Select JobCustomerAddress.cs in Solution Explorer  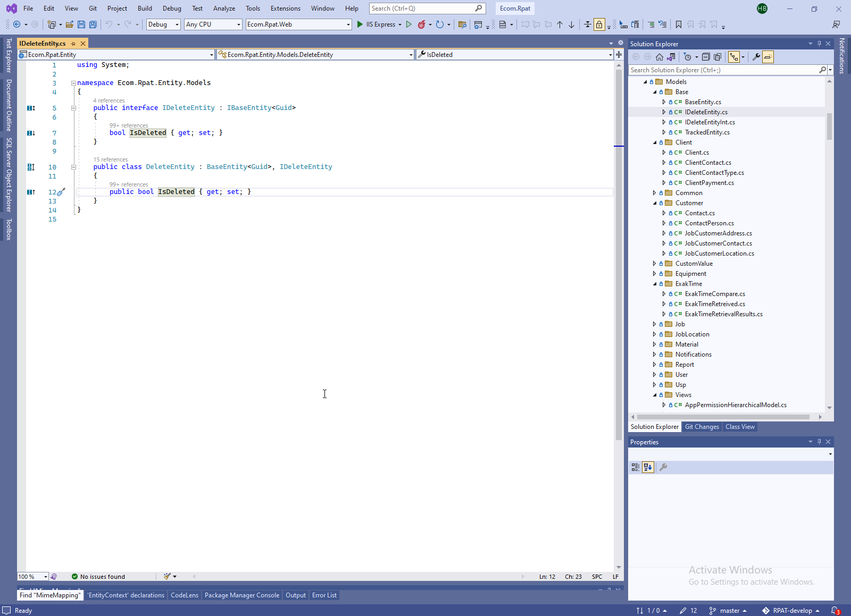click(x=718, y=233)
